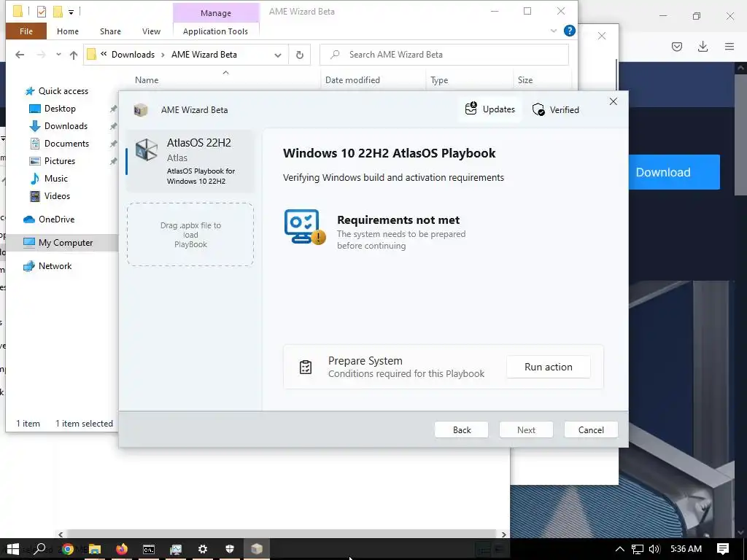747x560 pixels.
Task: Click the AME Wizard Beta box logo
Action: click(x=140, y=110)
